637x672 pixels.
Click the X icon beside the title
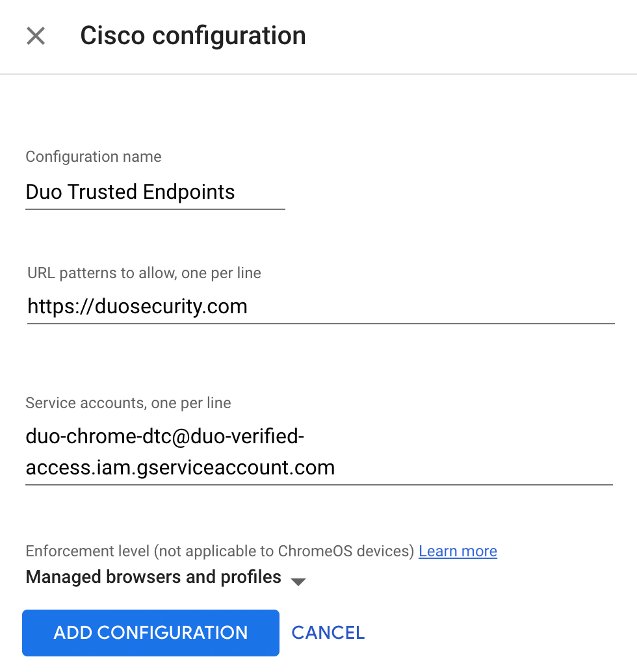coord(36,36)
